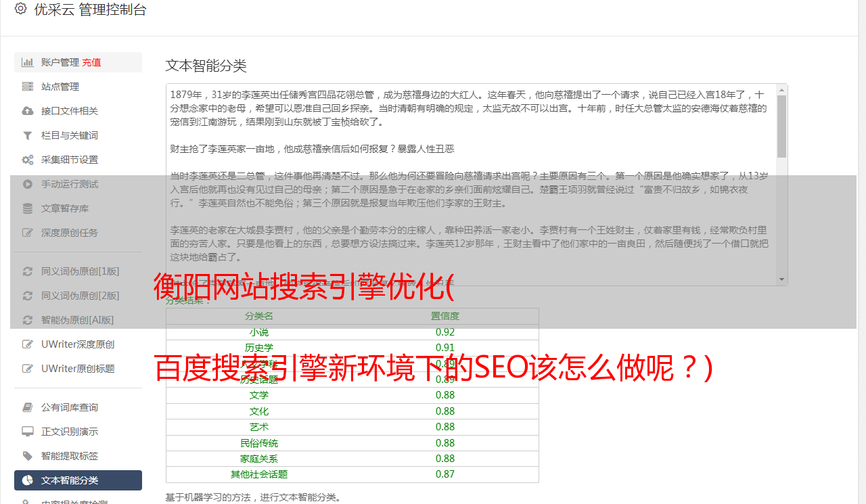Image resolution: width=866 pixels, height=504 pixels.
Task: Click the 0.92 confidence value
Action: [445, 332]
